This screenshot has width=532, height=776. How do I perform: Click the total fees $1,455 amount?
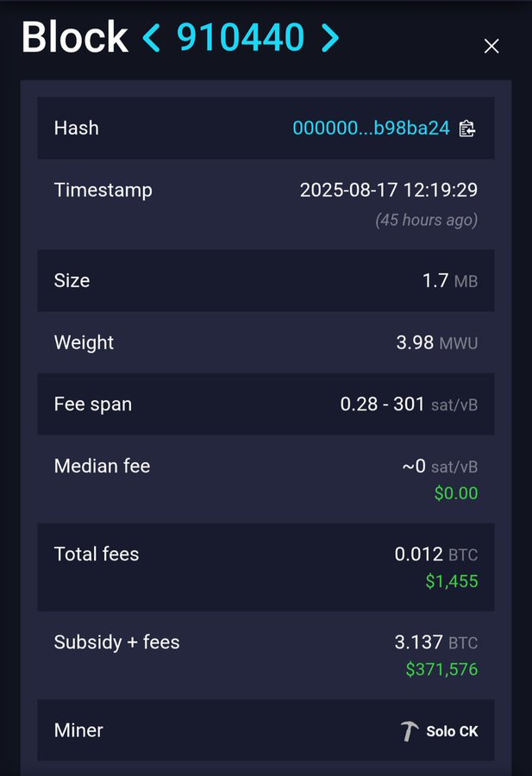pyautogui.click(x=452, y=581)
